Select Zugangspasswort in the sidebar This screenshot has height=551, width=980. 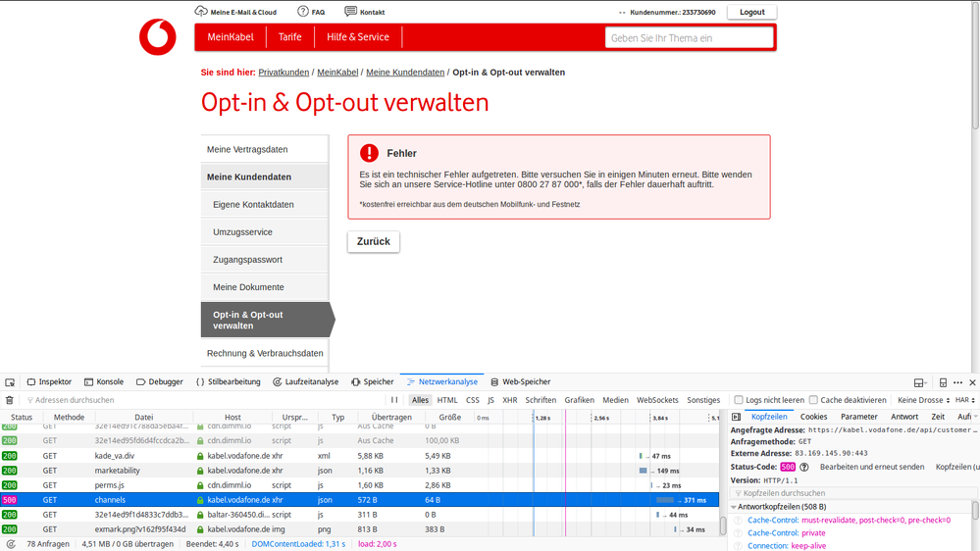pos(265,259)
